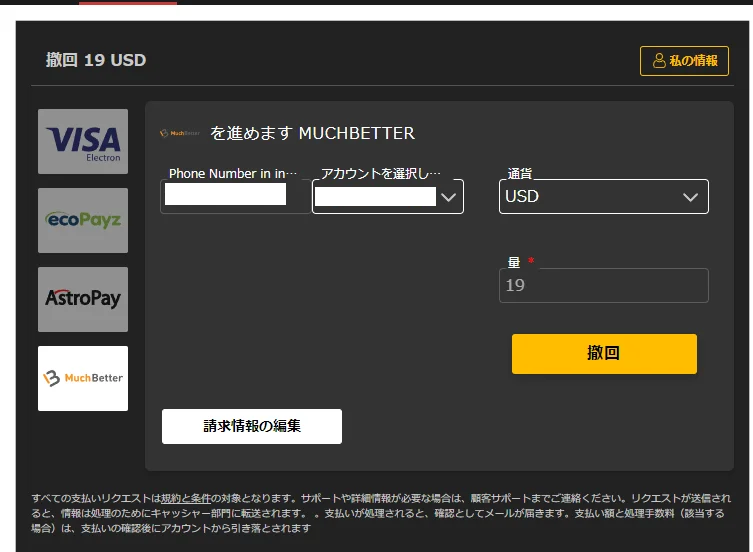
Task: Click the を進めます MUCHBETTER title text
Action: (x=313, y=133)
